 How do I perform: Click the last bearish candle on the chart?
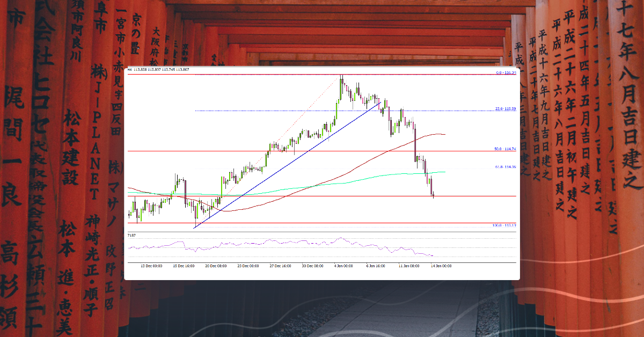(432, 188)
